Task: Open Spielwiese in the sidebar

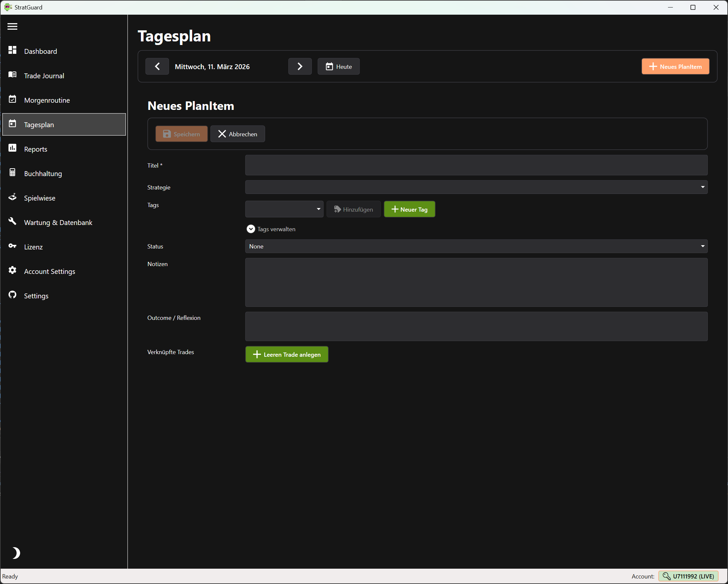Action: pos(39,198)
